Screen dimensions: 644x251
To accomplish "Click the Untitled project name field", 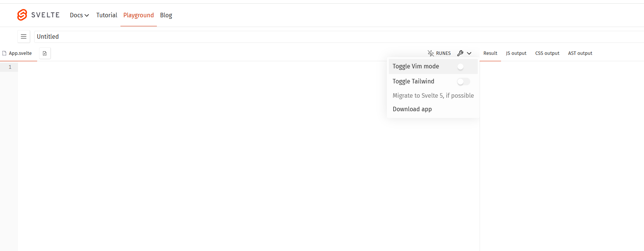I will pos(225,36).
